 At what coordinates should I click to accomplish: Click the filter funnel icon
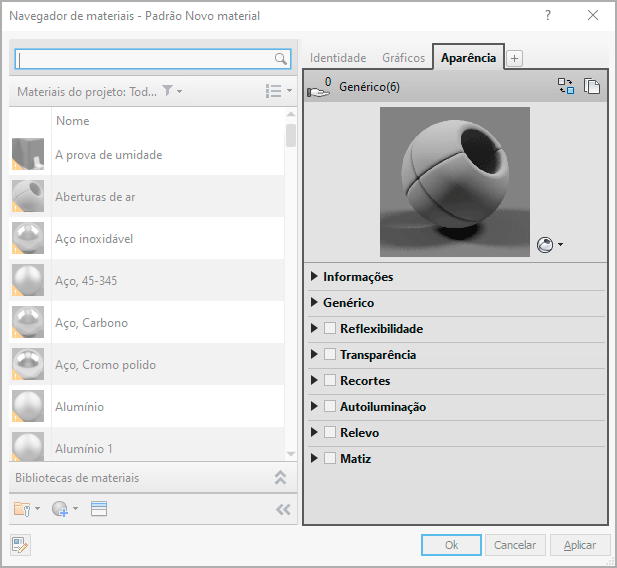168,91
